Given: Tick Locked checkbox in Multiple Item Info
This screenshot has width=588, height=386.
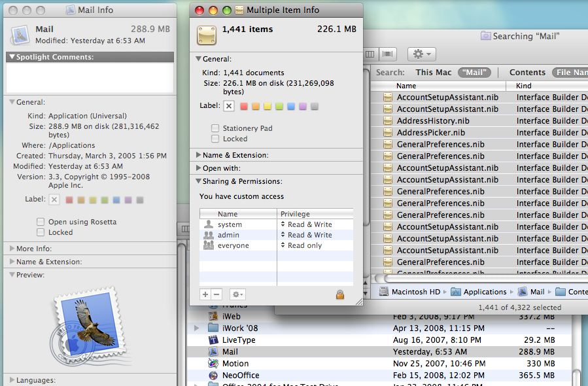Looking at the screenshot, I should pos(215,139).
